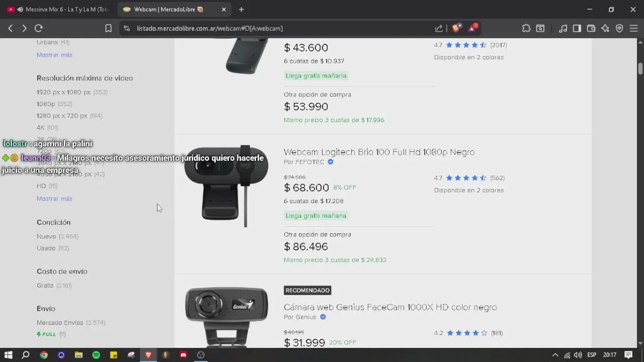
Task: Go back with the browser back arrow
Action: (10, 28)
